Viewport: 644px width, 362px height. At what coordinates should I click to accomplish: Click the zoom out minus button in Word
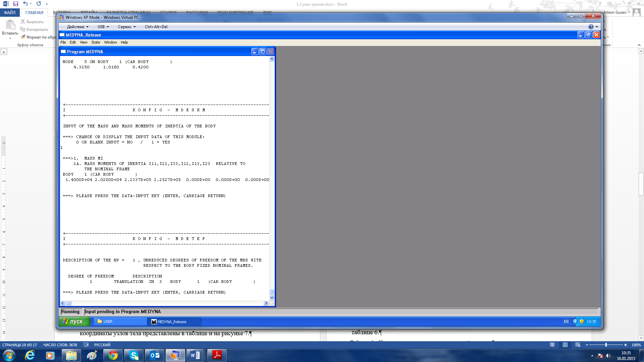click(x=587, y=345)
